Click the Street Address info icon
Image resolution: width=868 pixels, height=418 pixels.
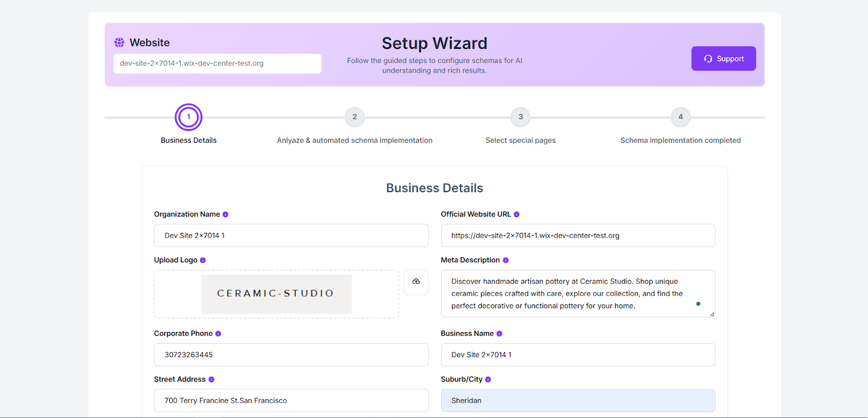click(211, 379)
